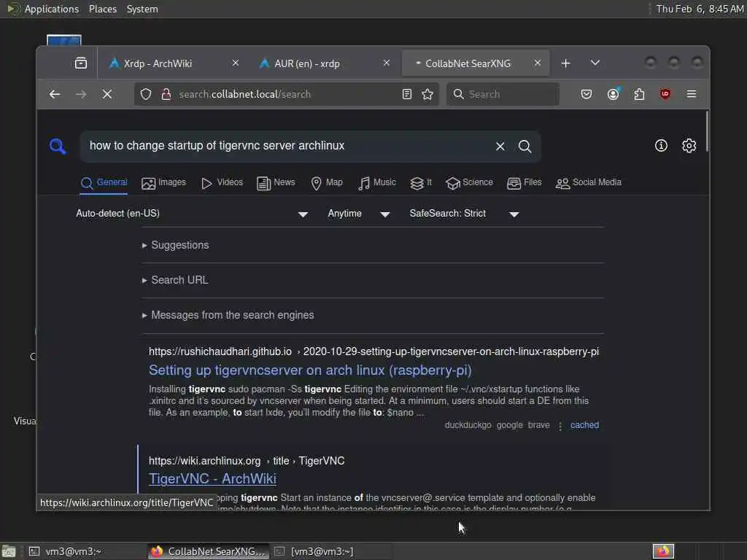The height and width of the screenshot is (560, 747).
Task: Switch to News search category
Action: point(276,182)
